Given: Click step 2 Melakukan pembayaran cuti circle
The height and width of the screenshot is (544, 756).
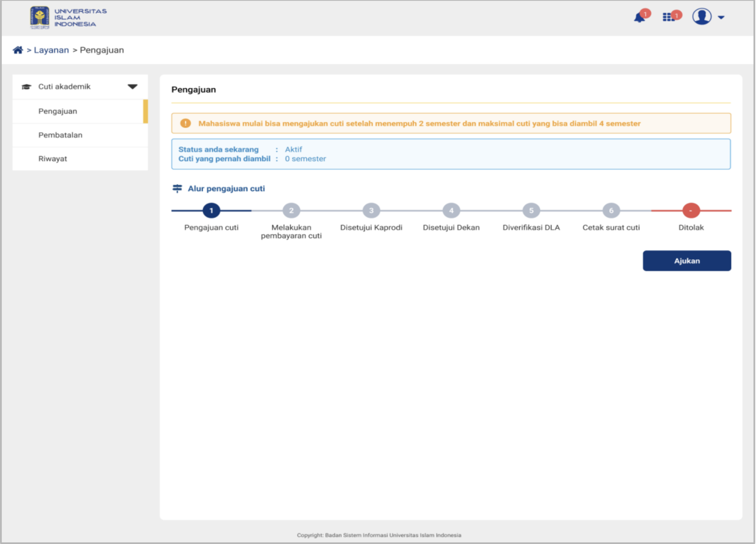Looking at the screenshot, I should pyautogui.click(x=291, y=211).
